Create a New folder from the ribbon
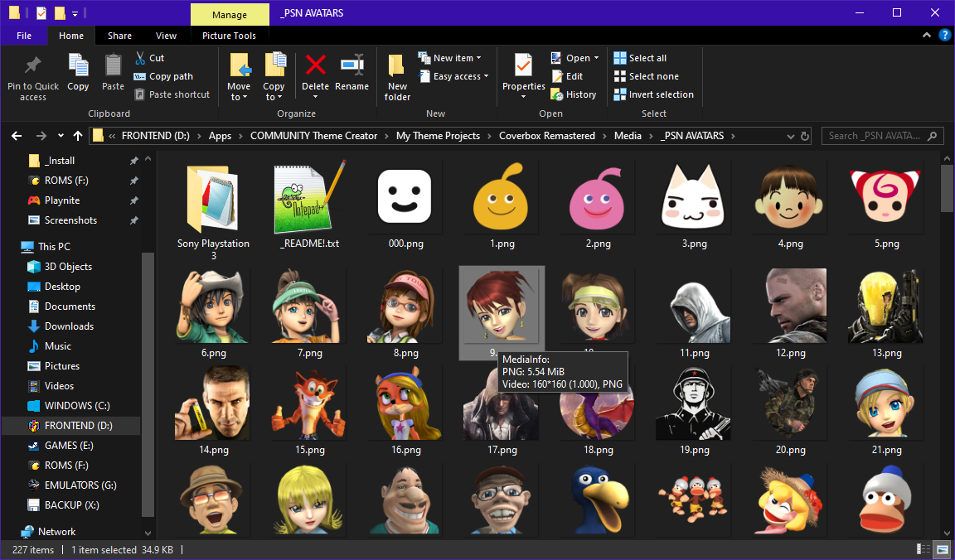The width and height of the screenshot is (955, 560). click(x=397, y=77)
